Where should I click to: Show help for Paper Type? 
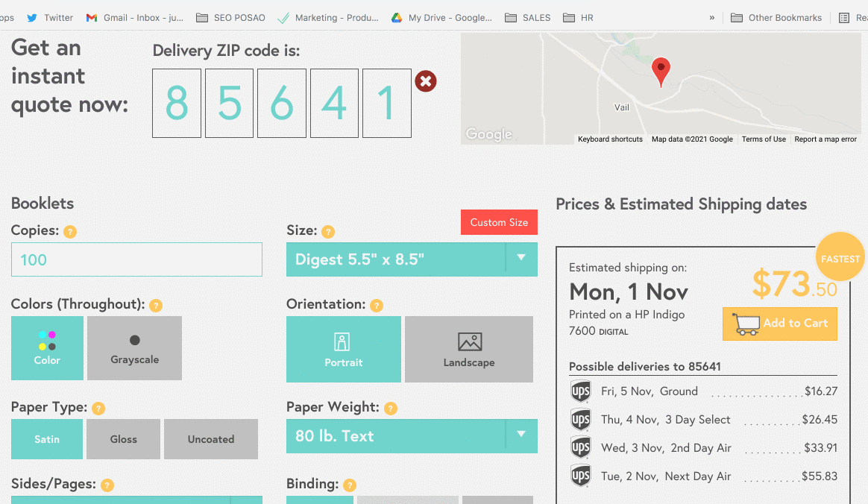pyautogui.click(x=98, y=409)
